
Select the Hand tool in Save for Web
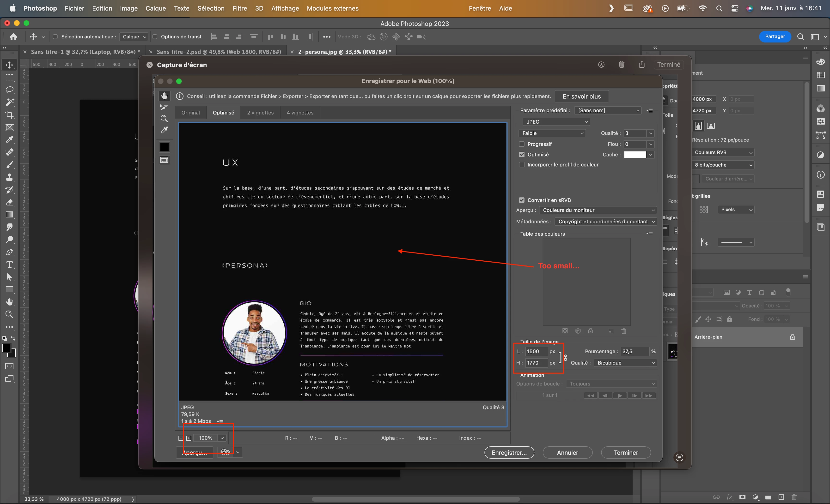pyautogui.click(x=164, y=96)
